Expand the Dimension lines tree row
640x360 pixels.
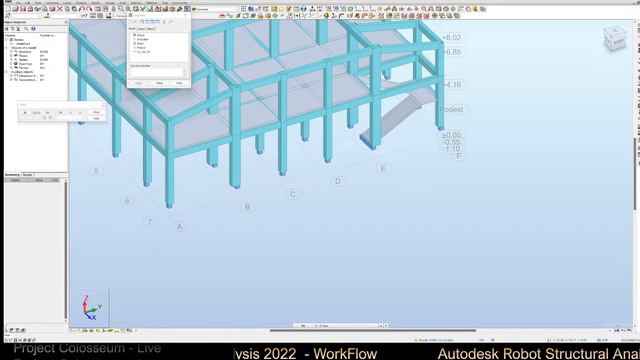(11, 76)
